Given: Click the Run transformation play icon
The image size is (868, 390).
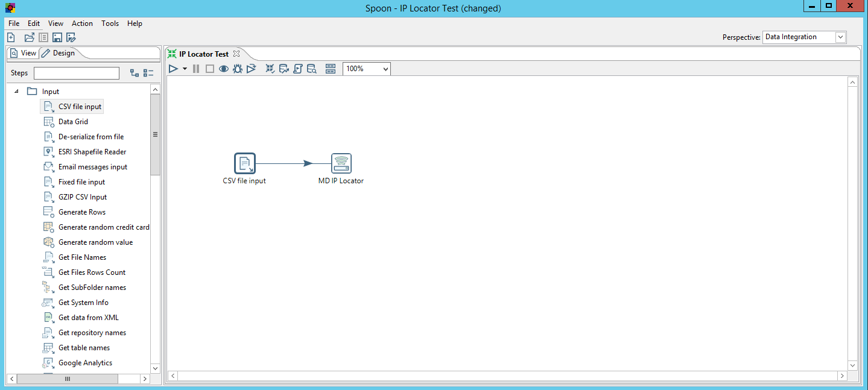Looking at the screenshot, I should point(173,69).
